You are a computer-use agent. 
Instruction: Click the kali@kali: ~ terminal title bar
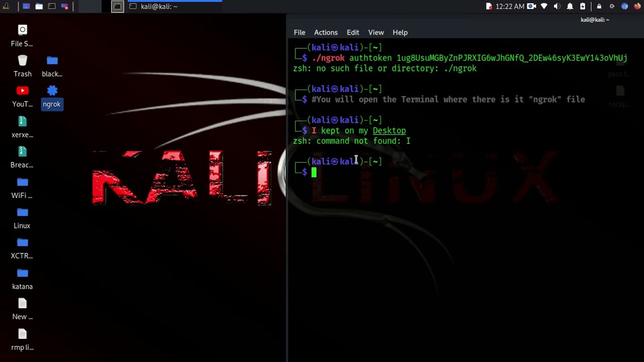(x=595, y=20)
